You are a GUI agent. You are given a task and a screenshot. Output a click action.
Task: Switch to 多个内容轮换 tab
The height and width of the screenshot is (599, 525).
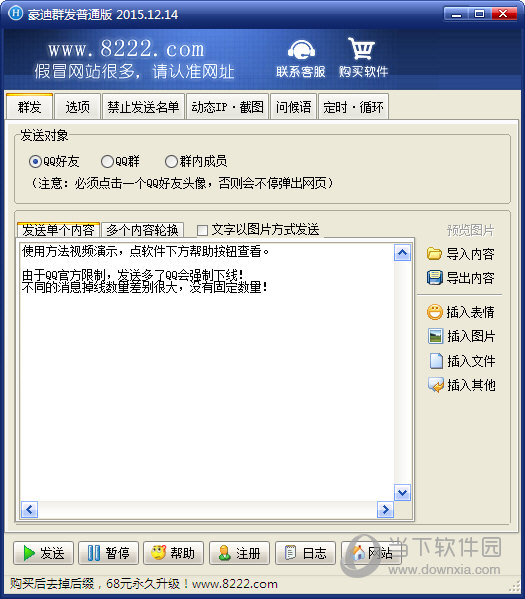143,230
